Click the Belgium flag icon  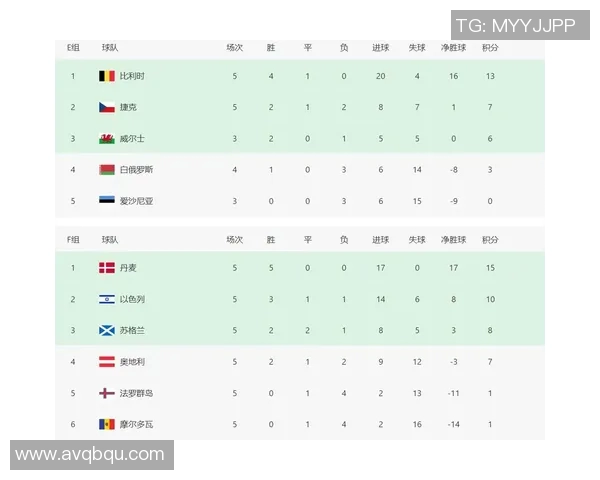(x=107, y=76)
